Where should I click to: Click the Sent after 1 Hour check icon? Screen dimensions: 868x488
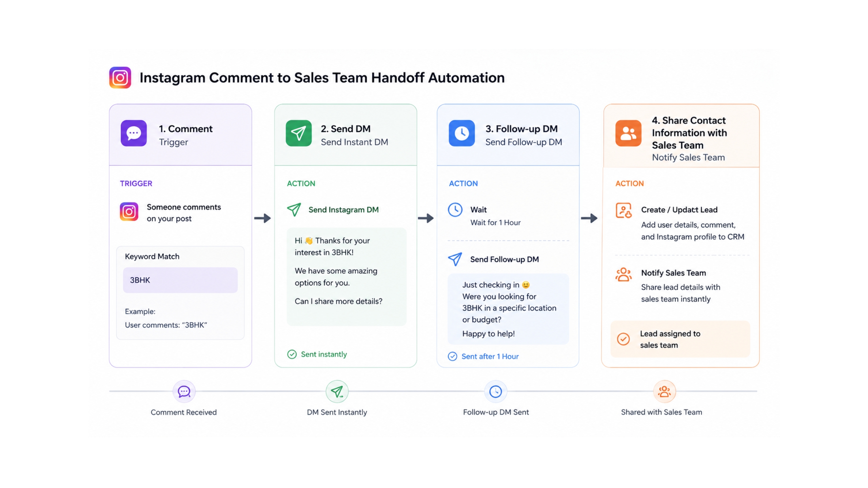[452, 357]
